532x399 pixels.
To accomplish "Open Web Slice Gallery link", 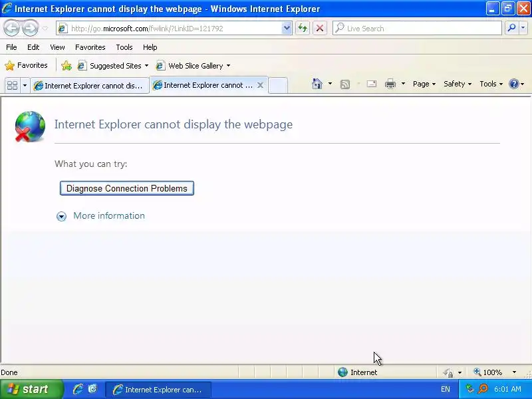I will [x=190, y=65].
